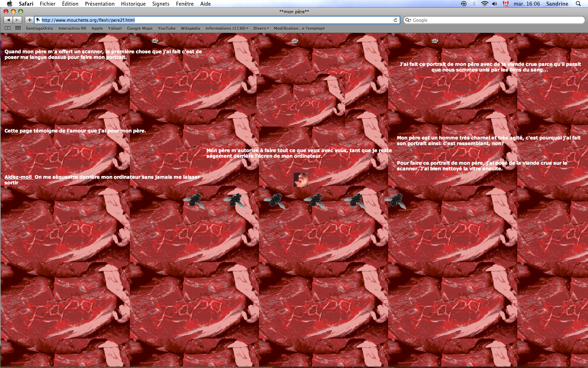Image resolution: width=588 pixels, height=368 pixels.
Task: Open the YouTube bookmark
Action: point(167,28)
